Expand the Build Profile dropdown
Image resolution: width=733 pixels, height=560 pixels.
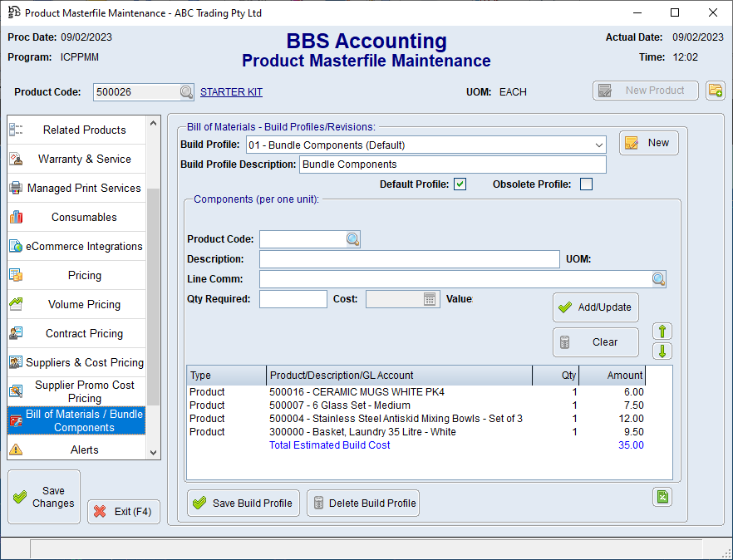point(599,145)
